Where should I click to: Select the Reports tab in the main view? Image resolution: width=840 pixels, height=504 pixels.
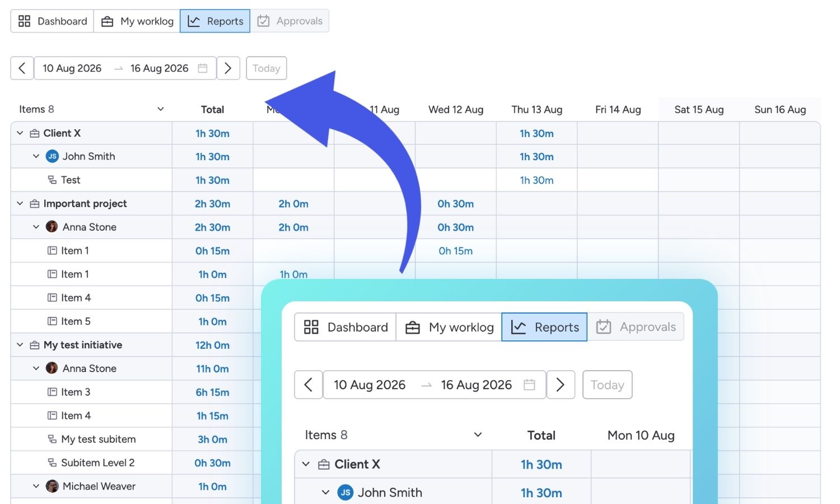(x=215, y=21)
